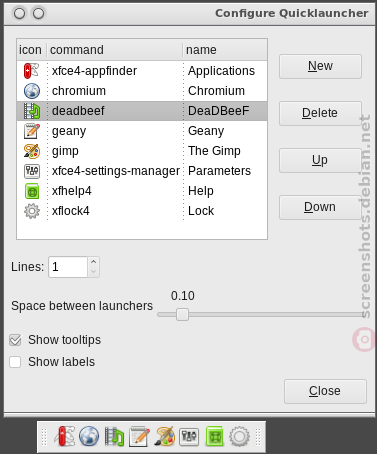The width and height of the screenshot is (377, 454).
Task: Open the green Help book panel icon
Action: tap(214, 436)
